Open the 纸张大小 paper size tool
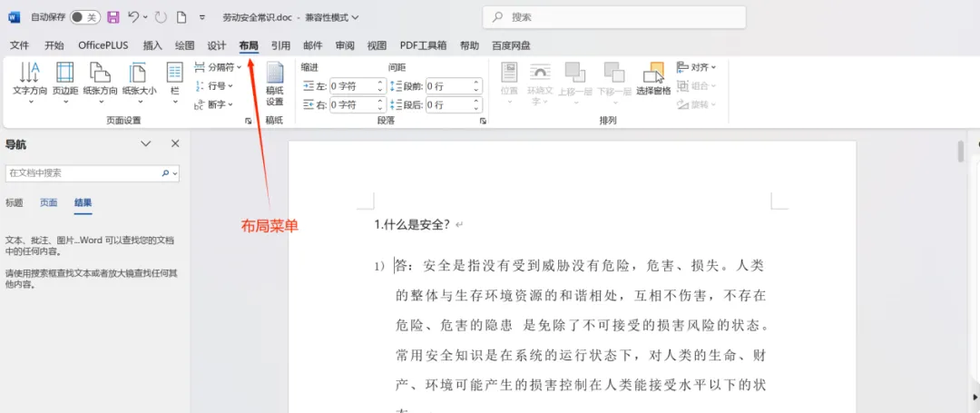 (139, 81)
